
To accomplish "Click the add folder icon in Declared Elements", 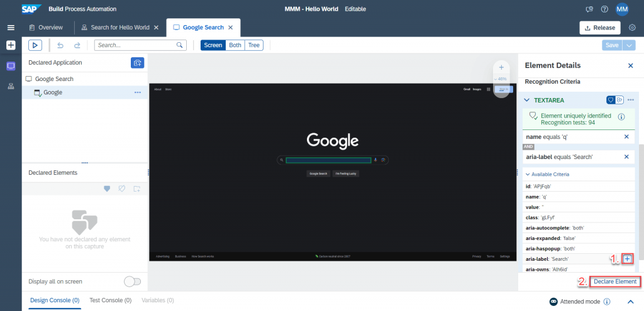I will tap(137, 188).
